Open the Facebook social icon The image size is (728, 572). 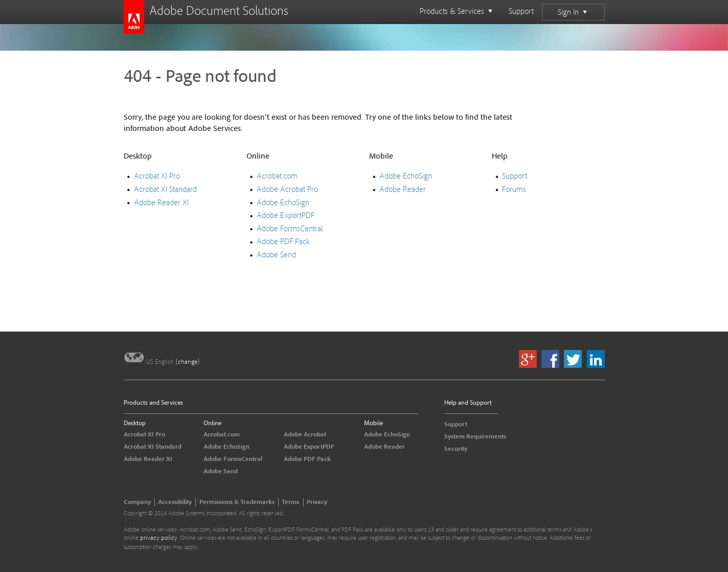pos(550,359)
